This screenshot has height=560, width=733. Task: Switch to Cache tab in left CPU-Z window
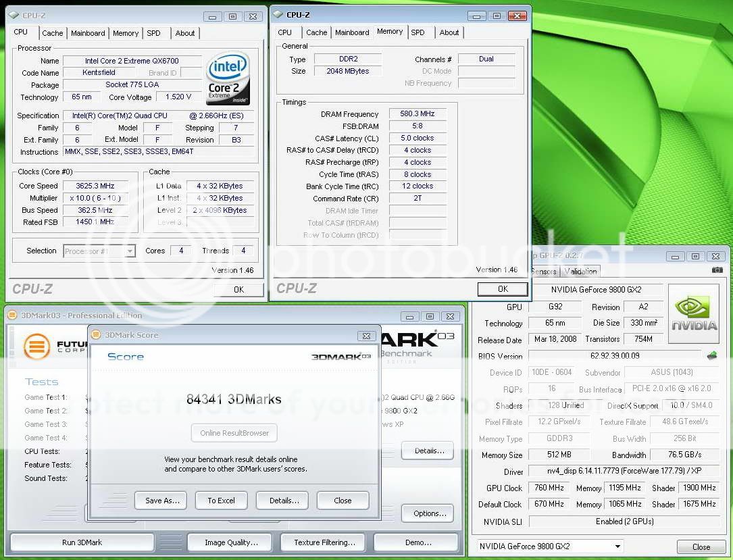53,33
